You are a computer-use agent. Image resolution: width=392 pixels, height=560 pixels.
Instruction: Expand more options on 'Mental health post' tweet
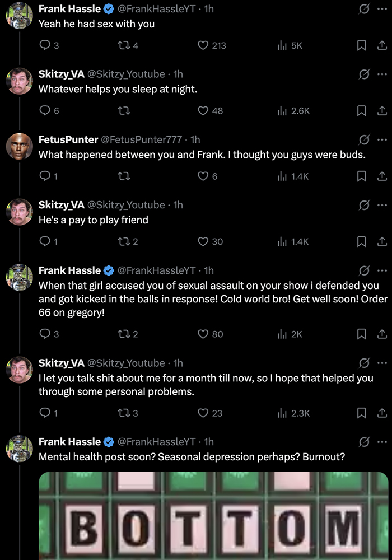(382, 442)
